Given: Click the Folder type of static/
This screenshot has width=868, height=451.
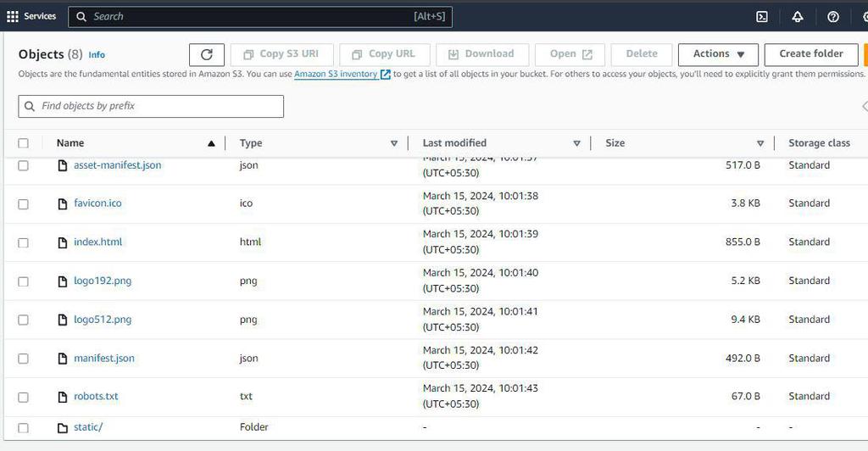Looking at the screenshot, I should [253, 427].
